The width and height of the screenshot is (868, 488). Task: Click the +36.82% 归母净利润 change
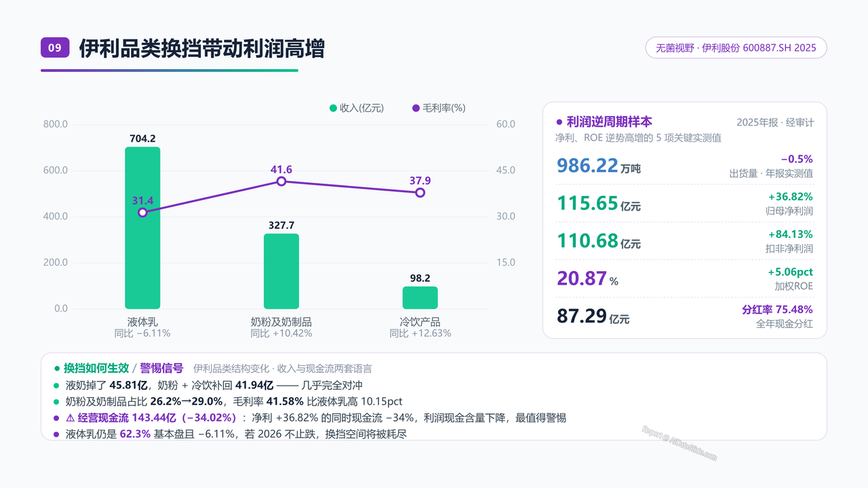(x=790, y=197)
